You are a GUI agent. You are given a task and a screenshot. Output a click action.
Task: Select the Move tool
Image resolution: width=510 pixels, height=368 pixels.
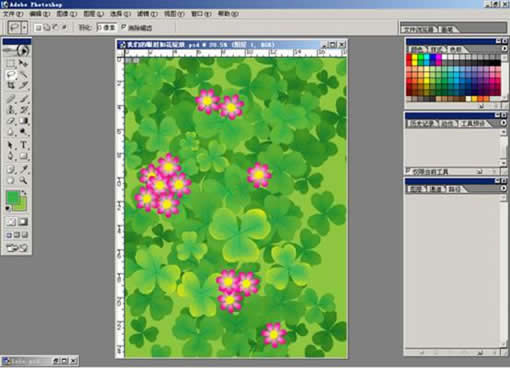(23, 63)
